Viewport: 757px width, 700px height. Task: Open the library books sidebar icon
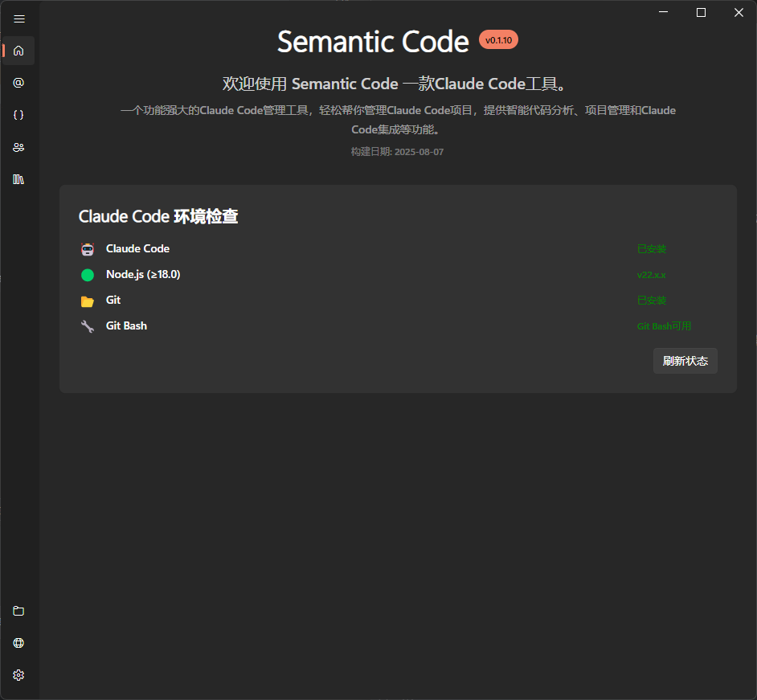[18, 179]
